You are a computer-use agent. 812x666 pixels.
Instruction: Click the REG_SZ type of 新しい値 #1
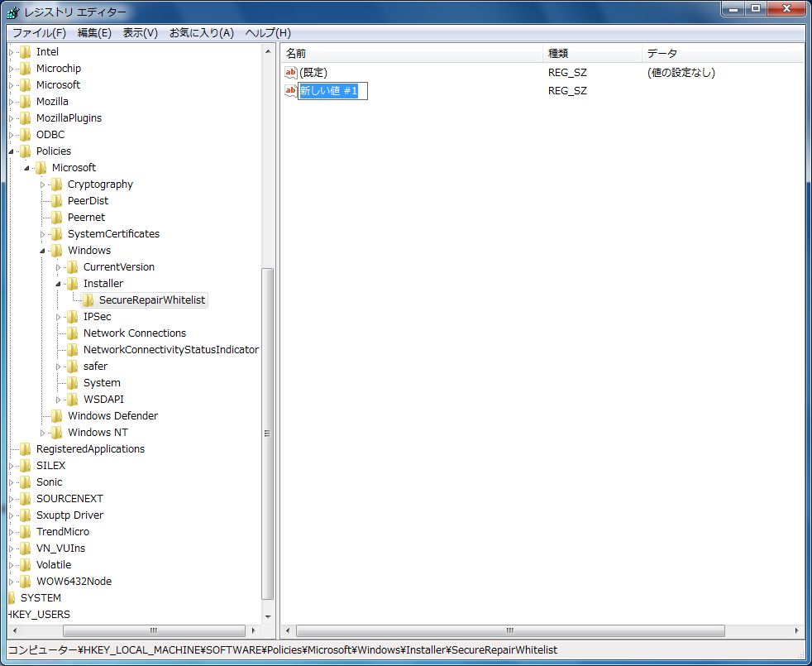pos(567,91)
